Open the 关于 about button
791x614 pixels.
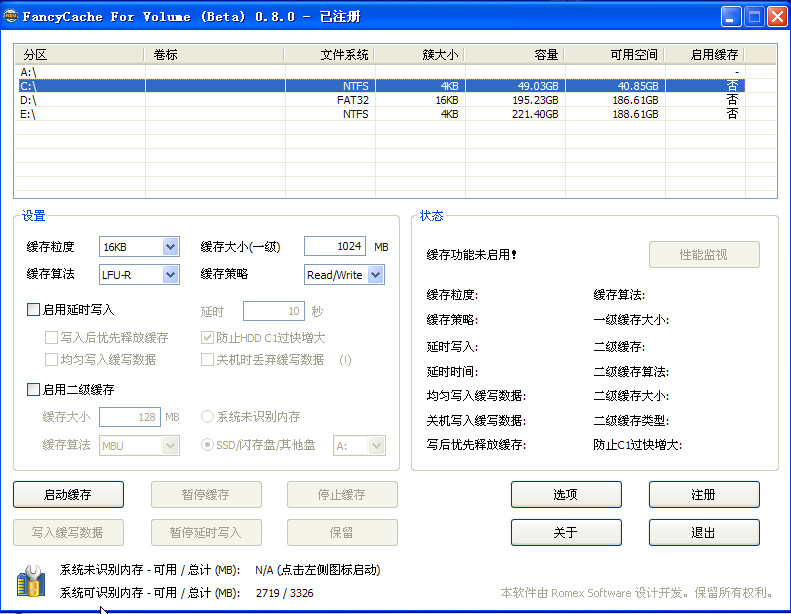(566, 532)
